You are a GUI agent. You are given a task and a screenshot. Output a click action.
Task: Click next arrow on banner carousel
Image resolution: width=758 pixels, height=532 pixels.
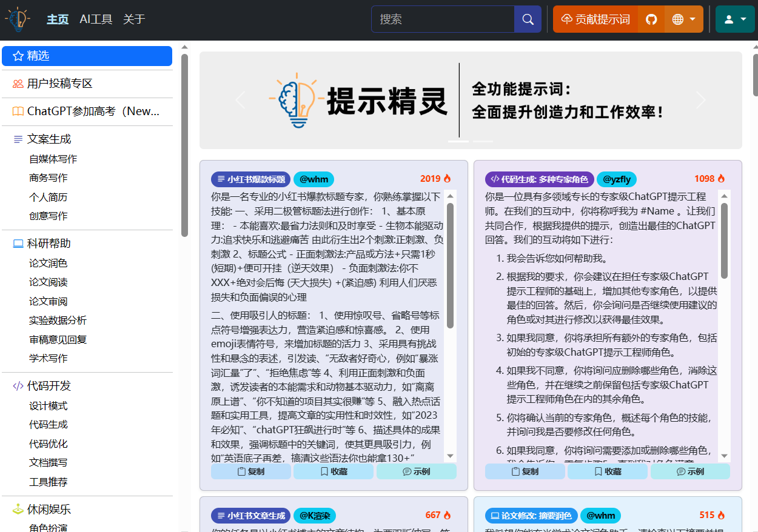tap(702, 100)
